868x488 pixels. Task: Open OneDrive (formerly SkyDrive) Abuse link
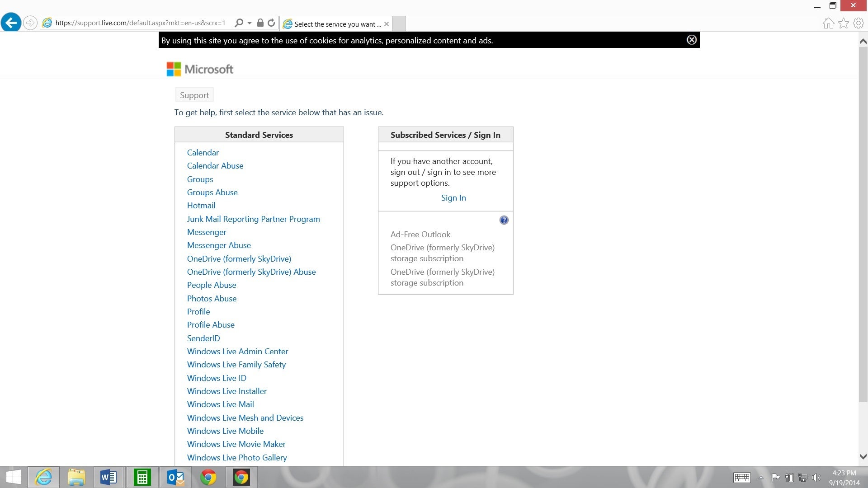pos(251,272)
